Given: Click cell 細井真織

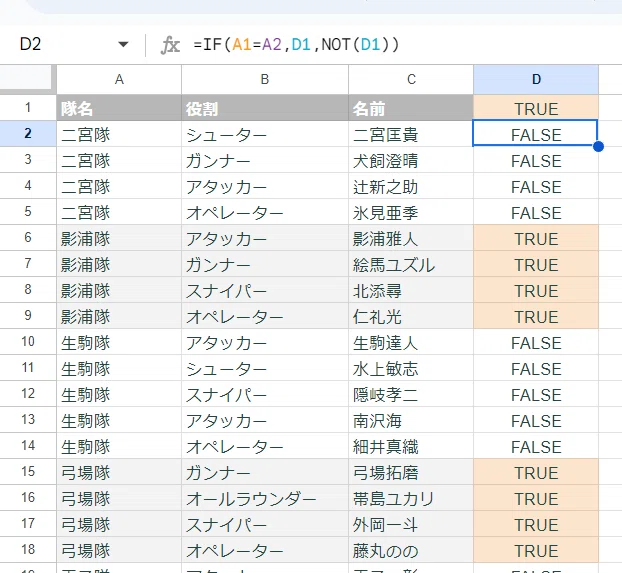Looking at the screenshot, I should (x=411, y=446).
